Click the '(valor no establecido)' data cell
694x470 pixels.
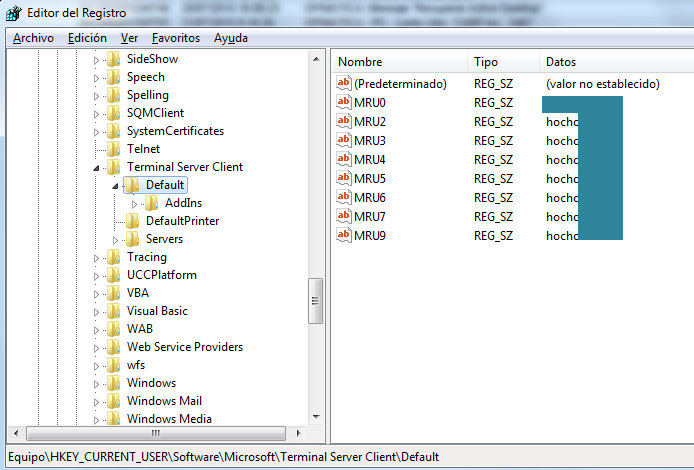point(603,84)
